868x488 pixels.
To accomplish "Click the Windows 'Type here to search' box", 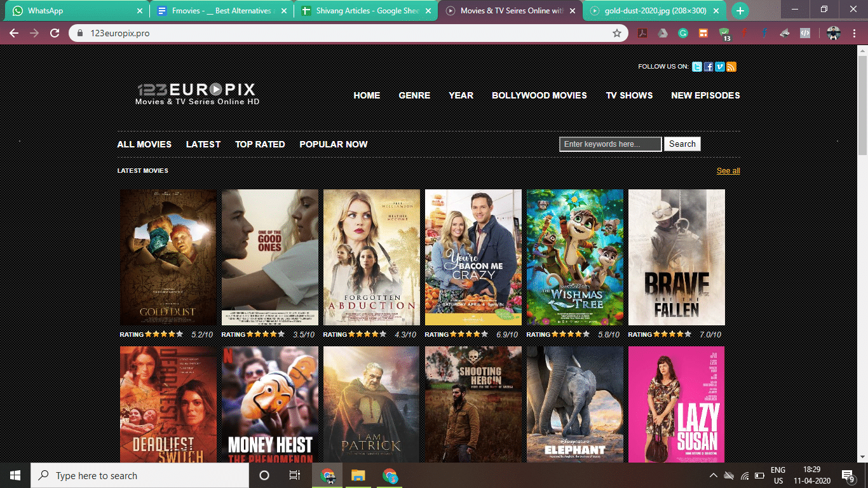I will click(140, 475).
